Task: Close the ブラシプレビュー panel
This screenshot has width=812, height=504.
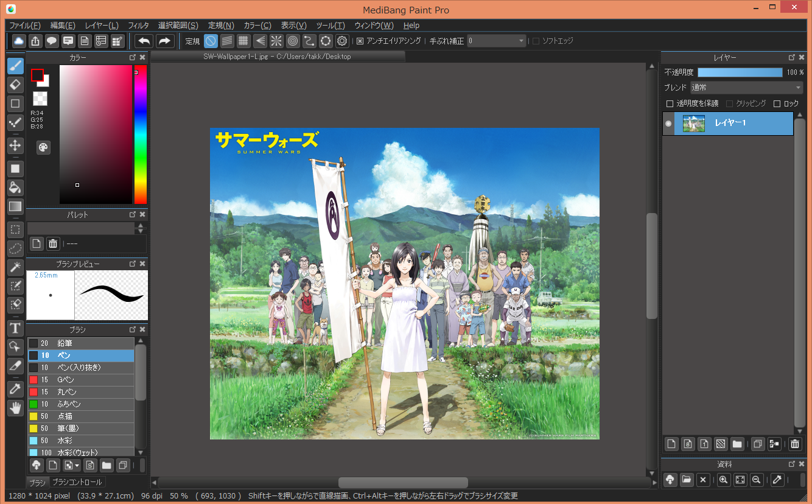Action: [142, 264]
